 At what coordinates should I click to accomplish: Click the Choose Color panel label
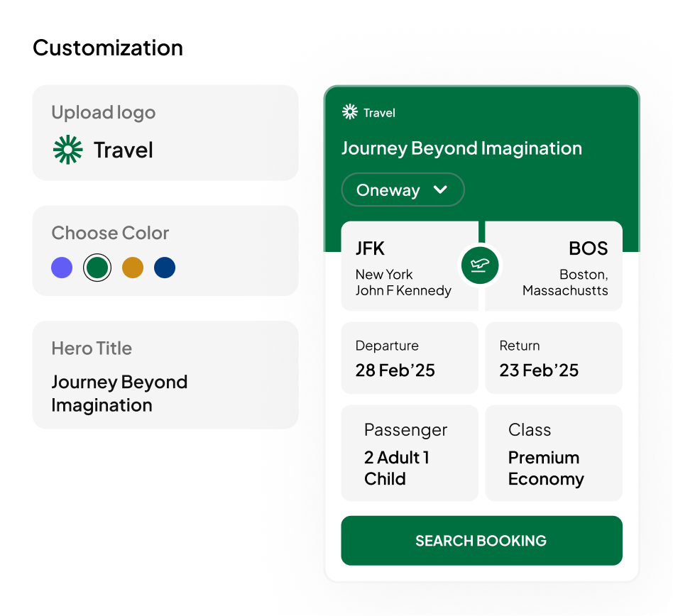pyautogui.click(x=110, y=233)
